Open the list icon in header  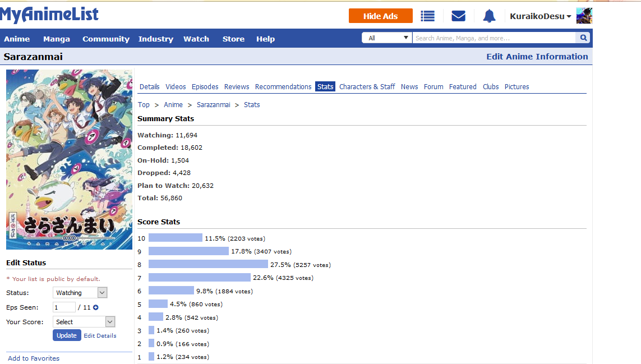428,16
